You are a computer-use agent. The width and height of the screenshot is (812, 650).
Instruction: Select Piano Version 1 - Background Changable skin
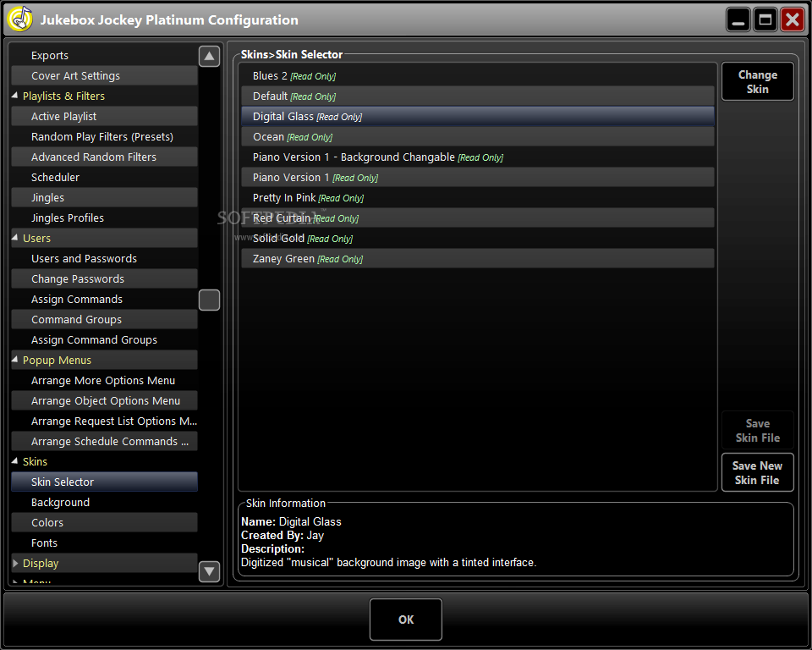coord(477,157)
